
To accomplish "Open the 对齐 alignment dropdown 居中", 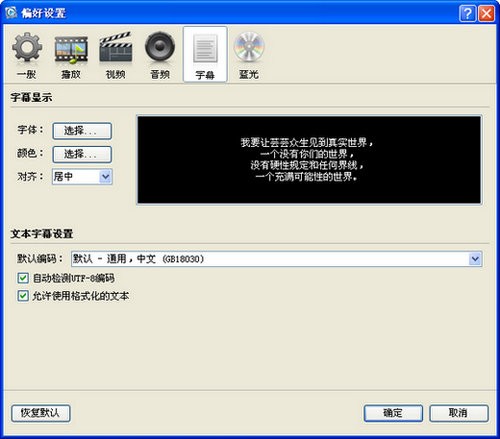I will pyautogui.click(x=82, y=177).
